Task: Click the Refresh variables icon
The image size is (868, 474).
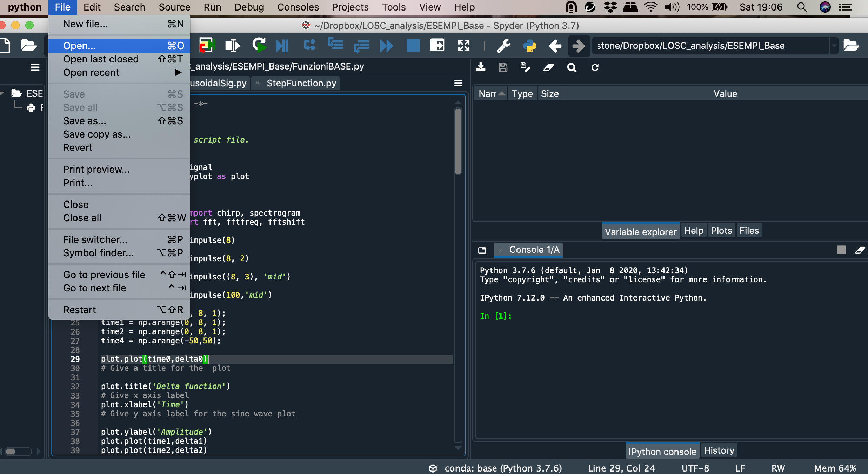Action: coord(595,67)
